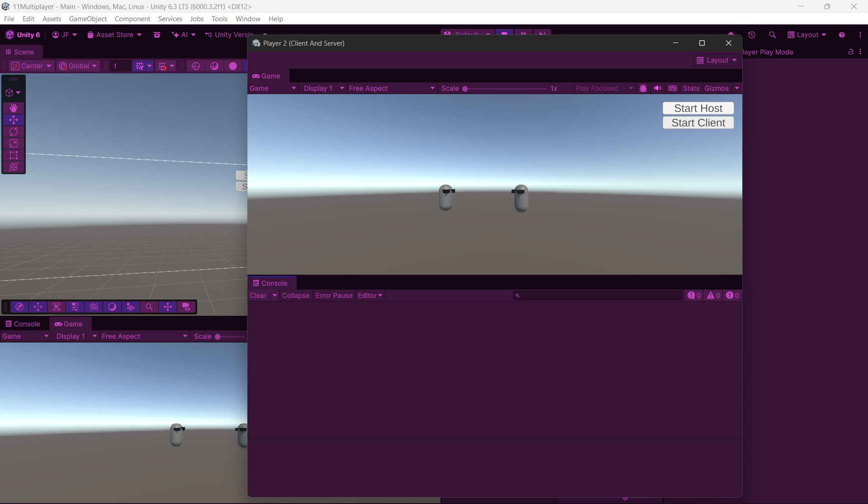Image resolution: width=868 pixels, height=504 pixels.
Task: Click the Start Host button
Action: pos(698,108)
